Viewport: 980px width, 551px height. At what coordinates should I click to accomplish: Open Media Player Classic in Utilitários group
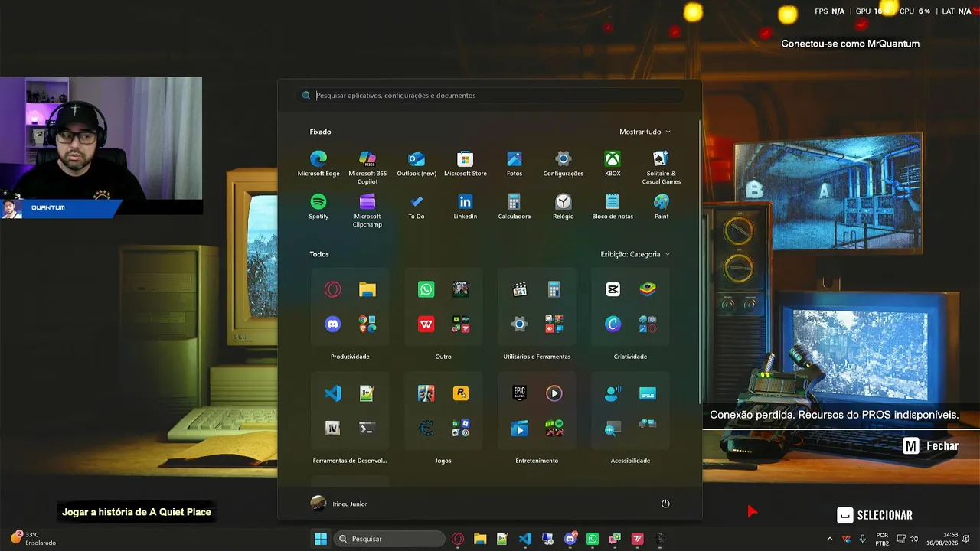point(520,289)
